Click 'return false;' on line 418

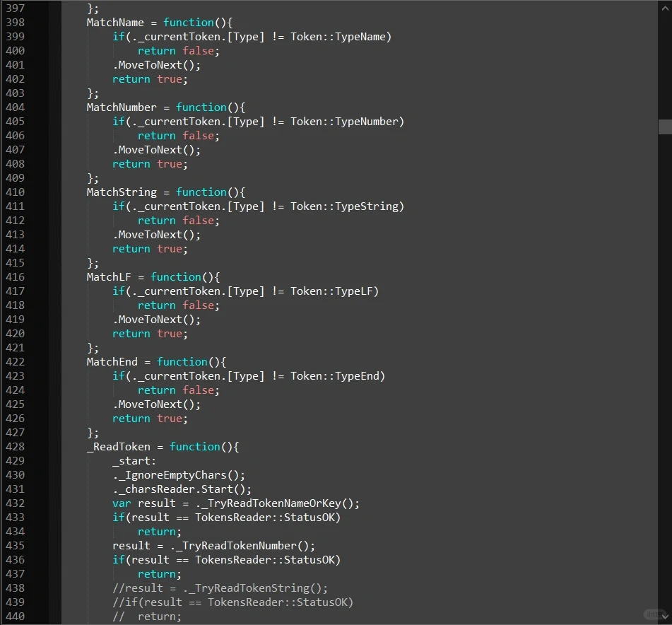coord(178,305)
